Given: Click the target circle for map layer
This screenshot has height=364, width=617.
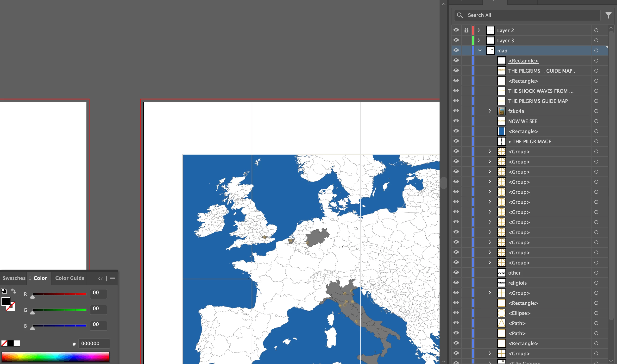Looking at the screenshot, I should tap(596, 50).
